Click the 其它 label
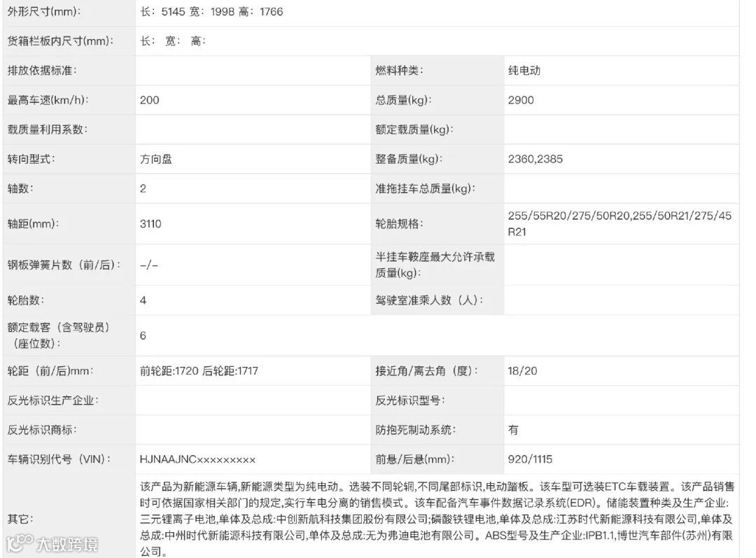Screen dimensions: 756x558 pos(20,519)
